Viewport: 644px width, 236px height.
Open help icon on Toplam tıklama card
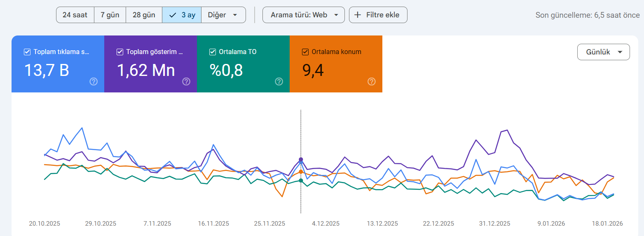pos(94,82)
